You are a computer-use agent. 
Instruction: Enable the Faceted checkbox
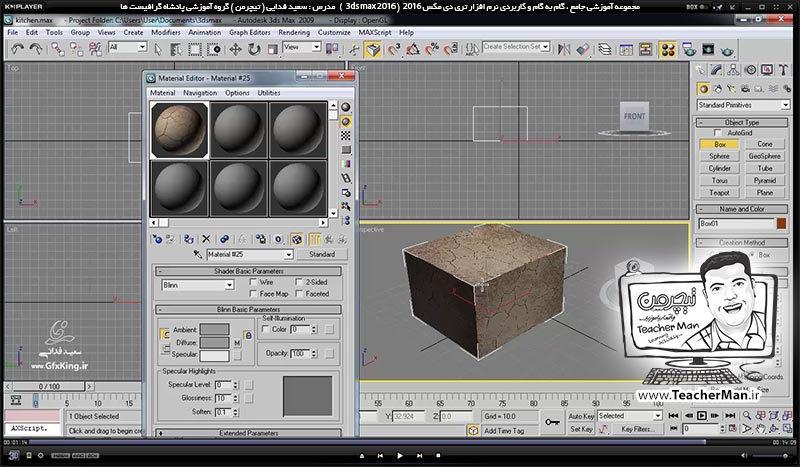[299, 293]
